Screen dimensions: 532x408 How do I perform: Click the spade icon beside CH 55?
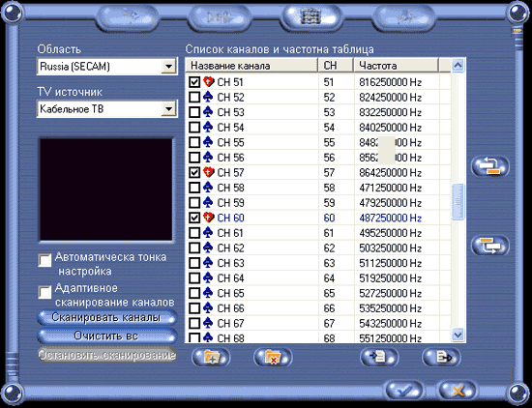click(208, 142)
